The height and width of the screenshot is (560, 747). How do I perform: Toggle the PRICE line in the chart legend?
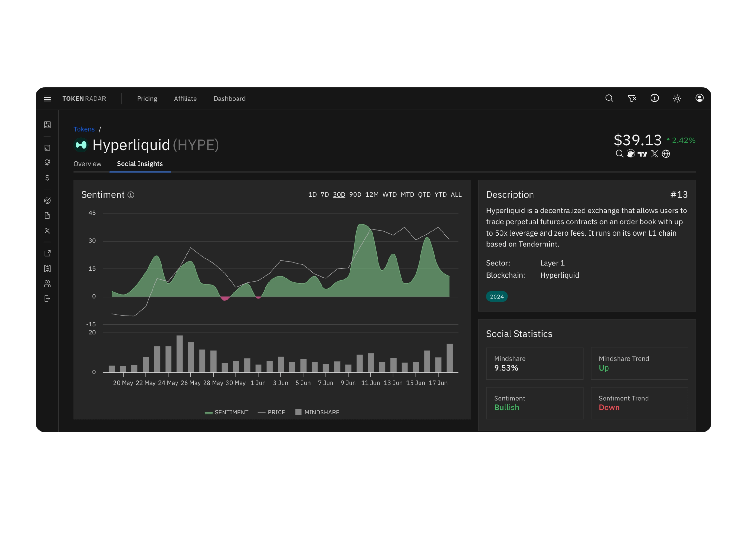pos(271,412)
